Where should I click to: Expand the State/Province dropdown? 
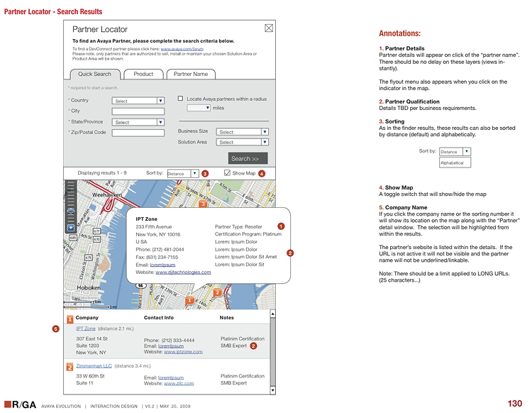pos(138,122)
